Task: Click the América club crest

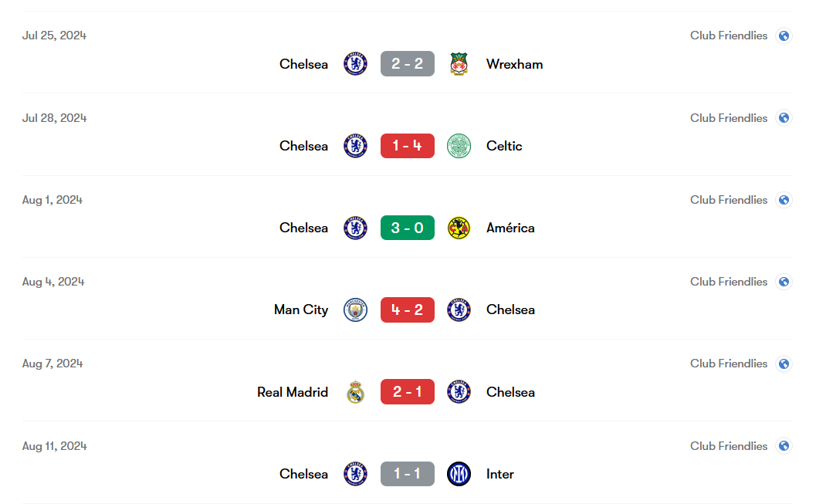Action: click(459, 228)
